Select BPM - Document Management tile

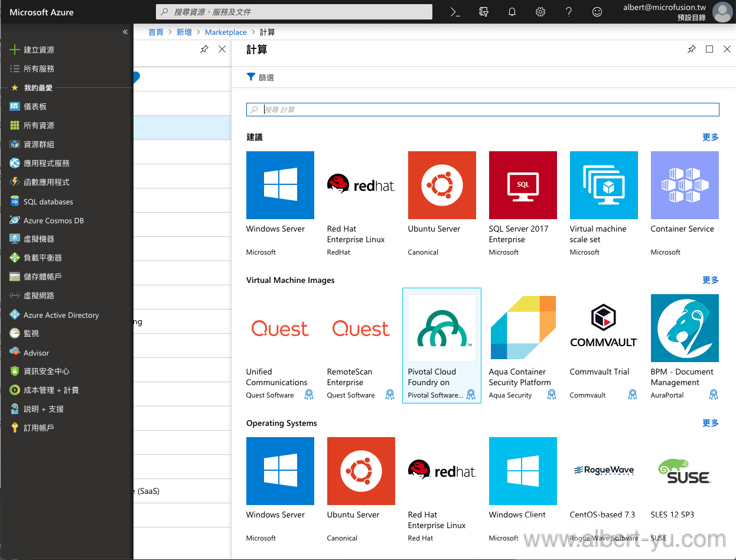(x=685, y=346)
